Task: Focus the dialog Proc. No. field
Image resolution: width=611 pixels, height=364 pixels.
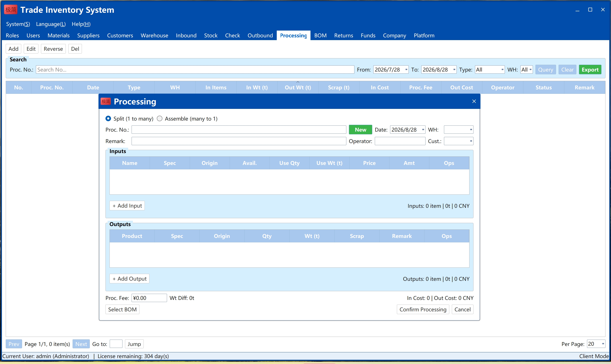Action: pyautogui.click(x=239, y=129)
